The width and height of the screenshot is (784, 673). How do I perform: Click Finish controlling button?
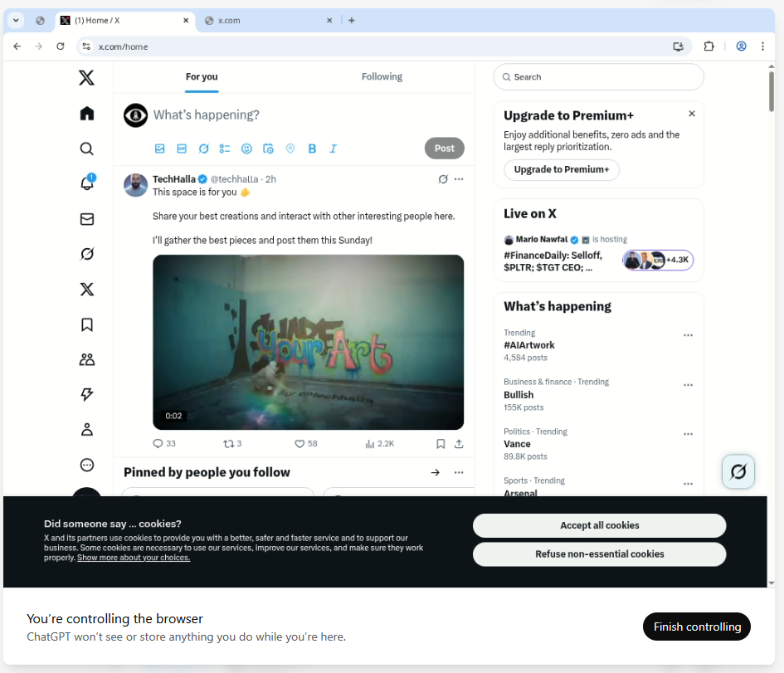(x=697, y=627)
